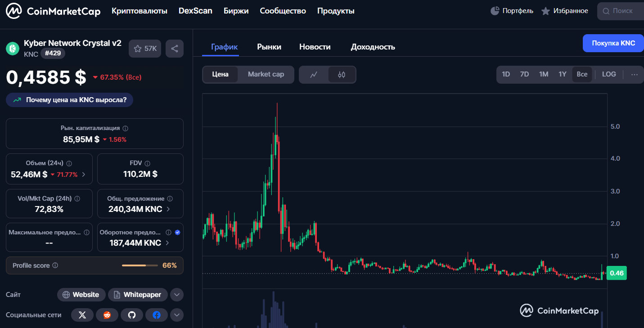The image size is (644, 328).
Task: Set chart range to 1Y
Action: tap(563, 74)
